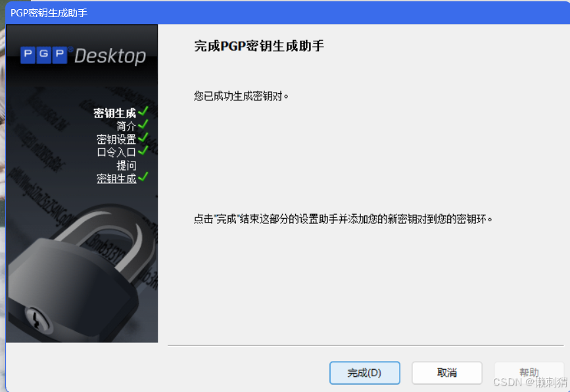Viewport: 570px width, 392px height.
Task: Click the grayed-out 帮助 help button
Action: coord(529,373)
